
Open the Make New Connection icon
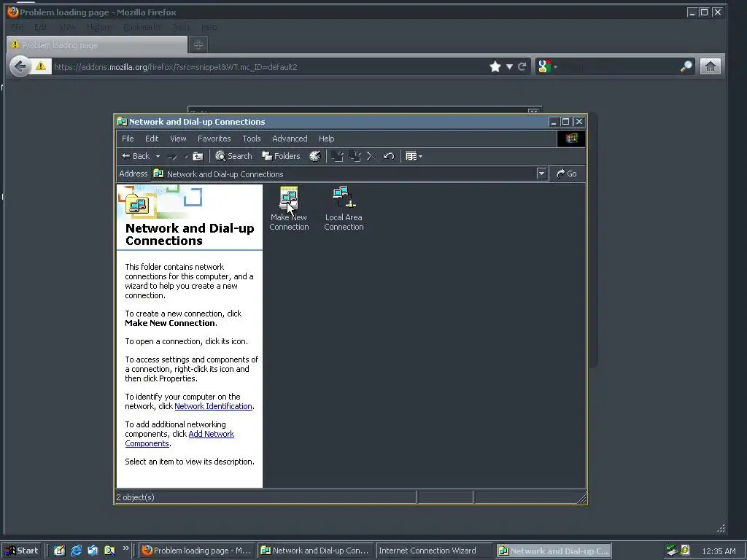[x=289, y=209]
